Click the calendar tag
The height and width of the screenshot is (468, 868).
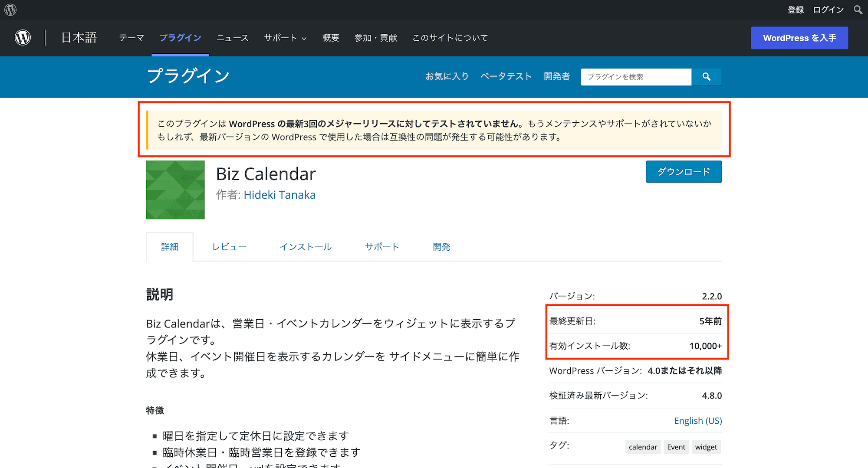pyautogui.click(x=643, y=447)
